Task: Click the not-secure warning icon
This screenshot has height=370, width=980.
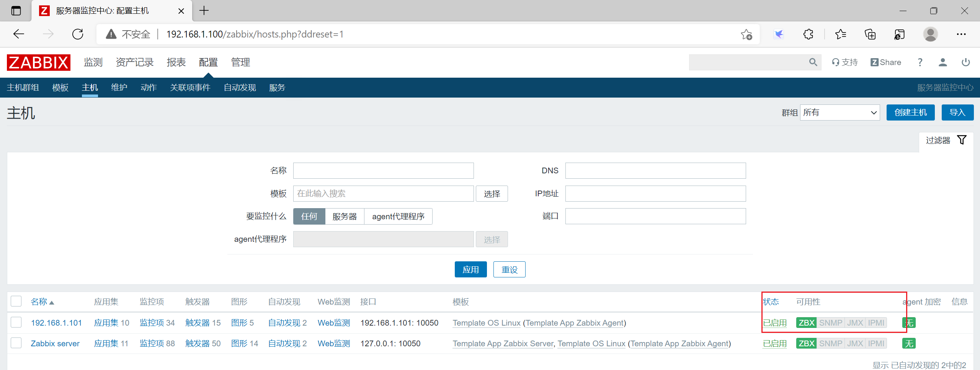Action: pyautogui.click(x=111, y=34)
